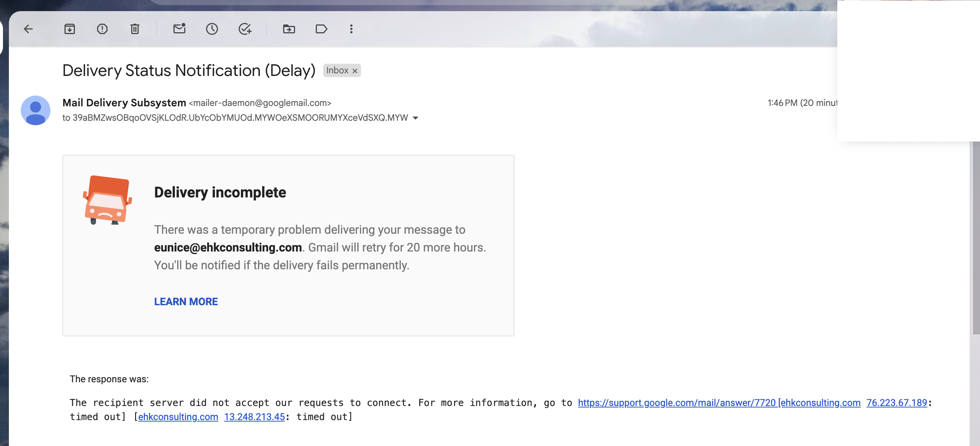
Task: Open the More options three-dot menu
Action: (x=351, y=29)
